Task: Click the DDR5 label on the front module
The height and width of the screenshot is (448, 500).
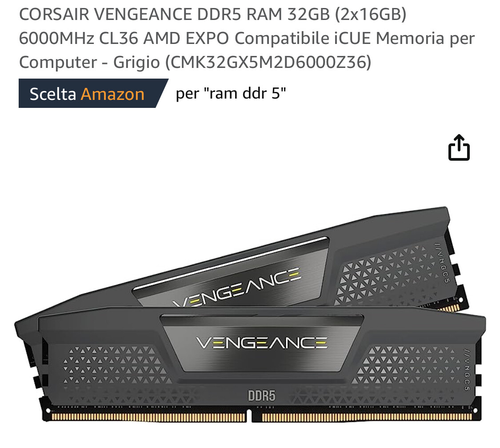Action: [261, 396]
